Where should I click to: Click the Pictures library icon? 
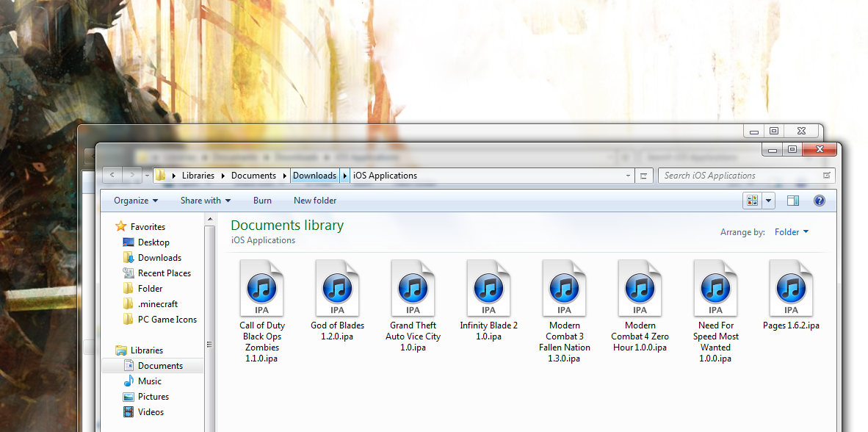click(129, 397)
